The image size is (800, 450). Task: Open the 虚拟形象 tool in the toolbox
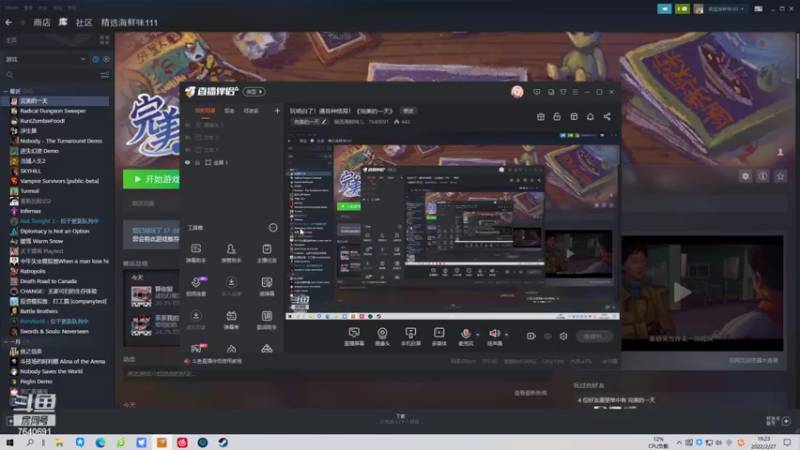[x=196, y=320]
